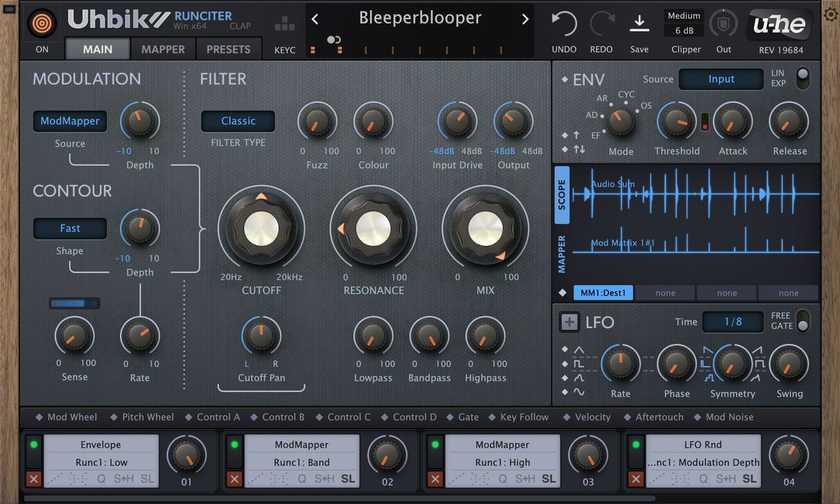Click the Out shield icon
840x504 pixels.
click(x=724, y=24)
